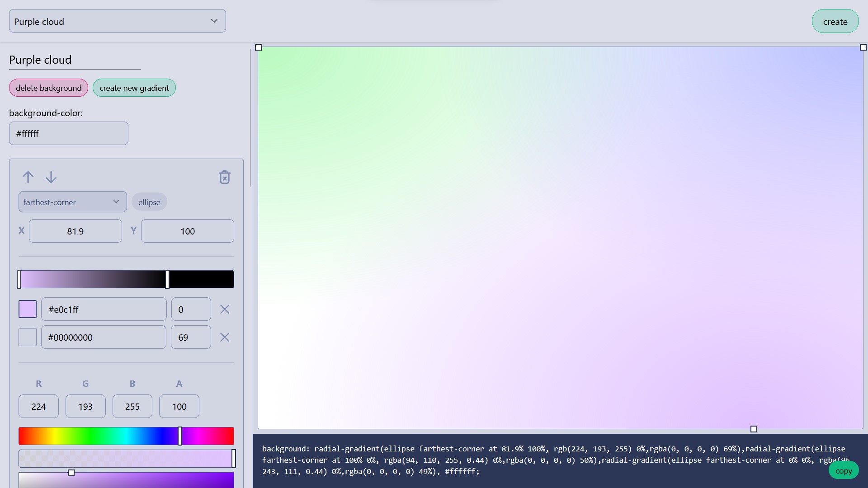Select a hue on the rainbow slider
This screenshot has height=488, width=868.
(x=127, y=436)
